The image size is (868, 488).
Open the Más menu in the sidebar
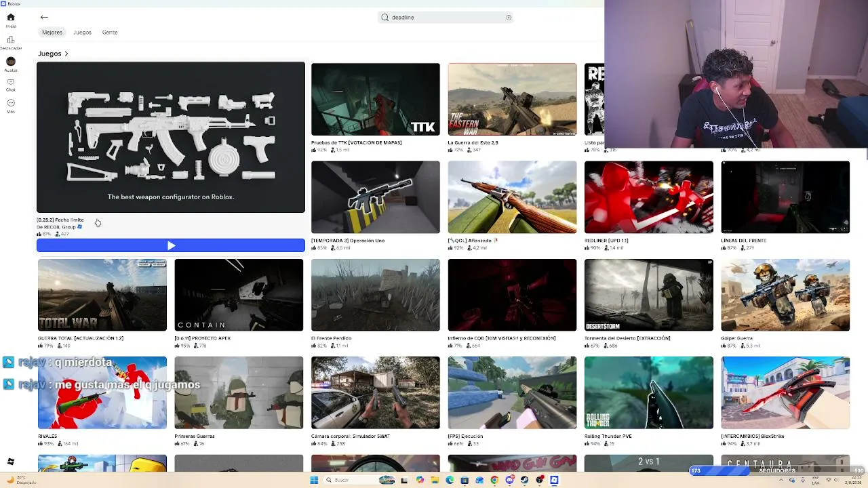11,106
